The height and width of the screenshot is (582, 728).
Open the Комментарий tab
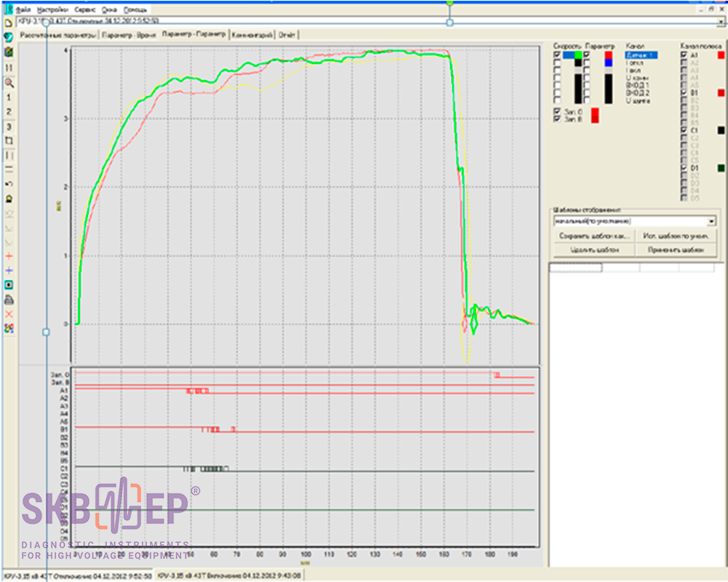pyautogui.click(x=252, y=35)
